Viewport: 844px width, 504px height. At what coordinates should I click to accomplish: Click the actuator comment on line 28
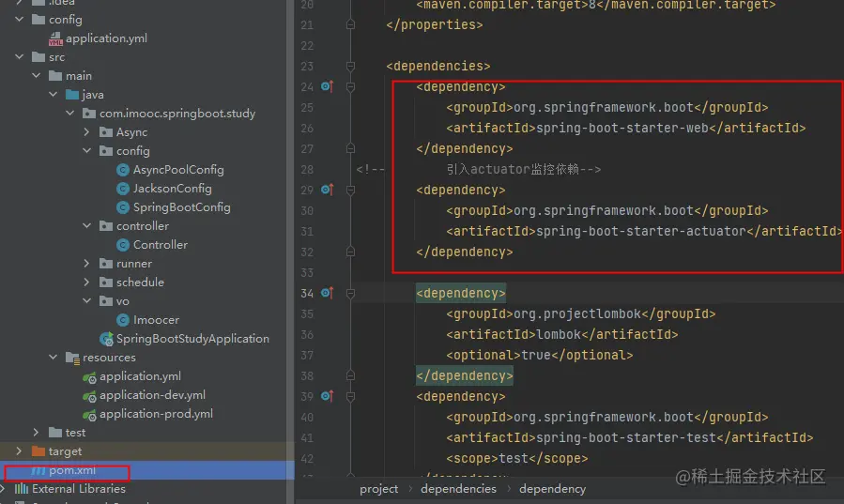(523, 170)
